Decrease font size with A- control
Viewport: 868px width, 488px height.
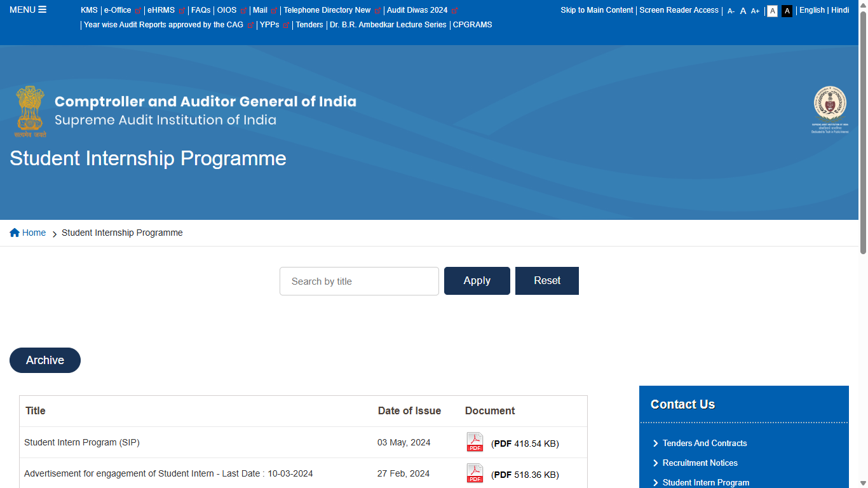coord(731,11)
